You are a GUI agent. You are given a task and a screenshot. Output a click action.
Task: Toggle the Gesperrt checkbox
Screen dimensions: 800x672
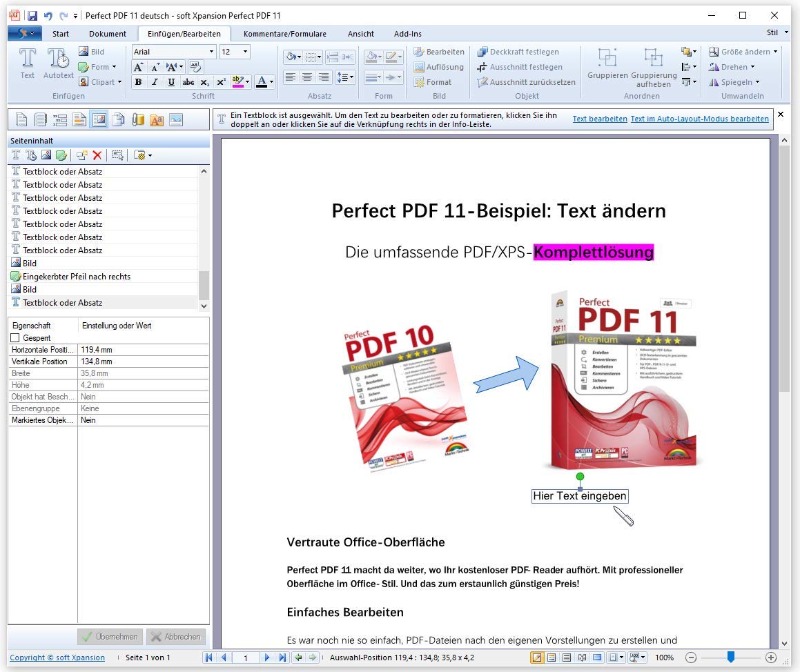[x=15, y=338]
